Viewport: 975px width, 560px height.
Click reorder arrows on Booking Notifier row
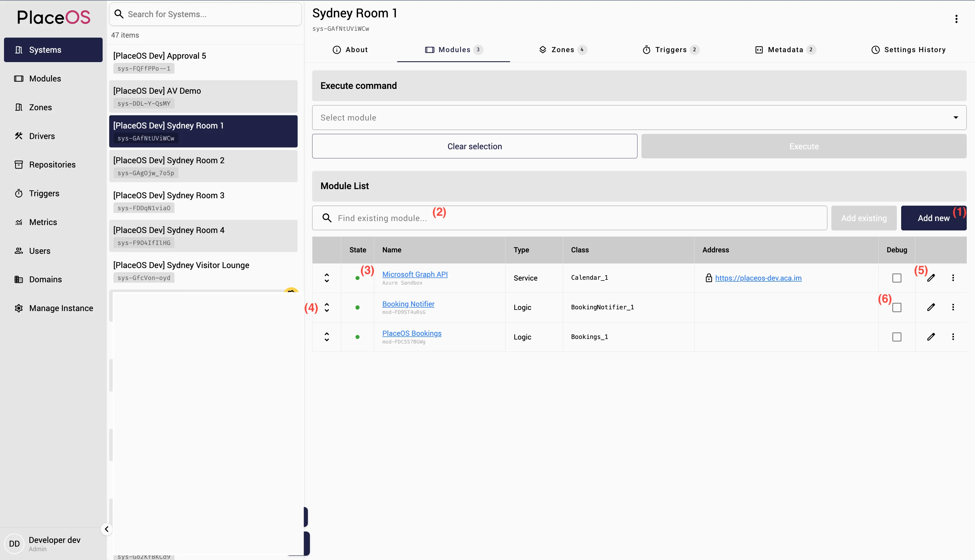coord(326,307)
